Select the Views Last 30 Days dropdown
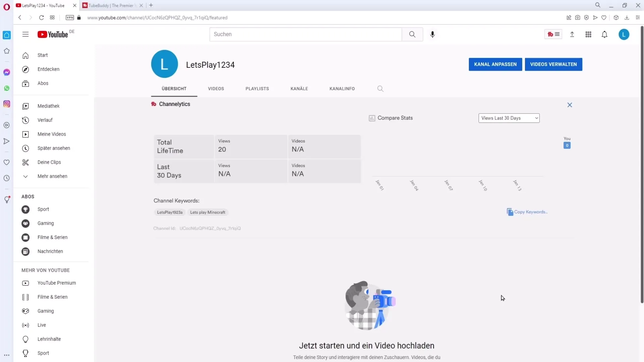 point(508,118)
